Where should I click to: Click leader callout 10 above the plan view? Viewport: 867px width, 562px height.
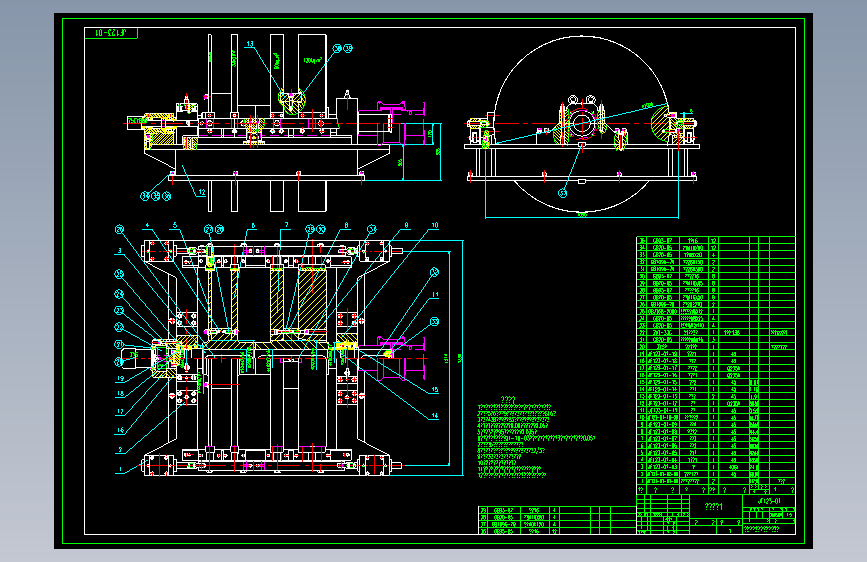click(435, 226)
